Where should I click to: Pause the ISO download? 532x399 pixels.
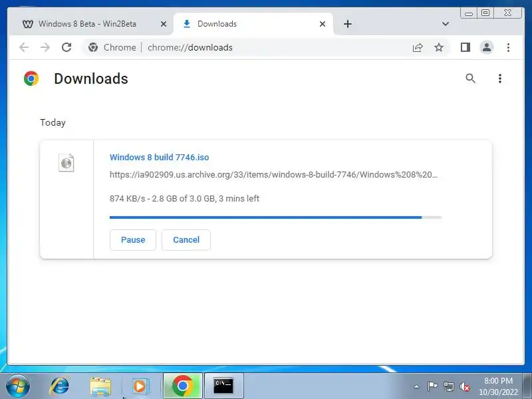(133, 240)
